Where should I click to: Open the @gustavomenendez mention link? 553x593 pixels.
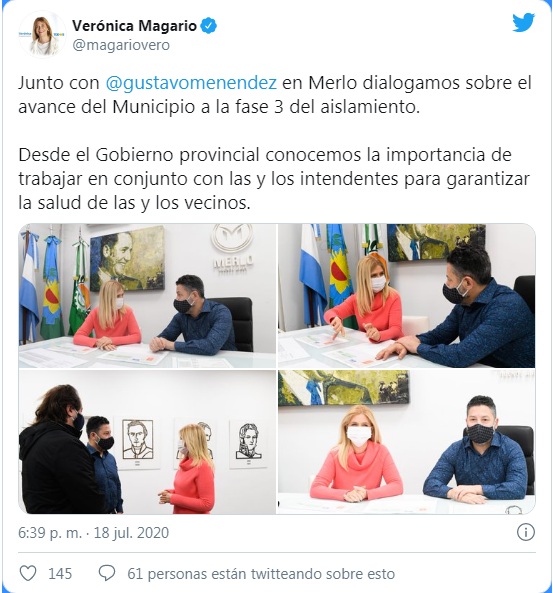point(191,83)
